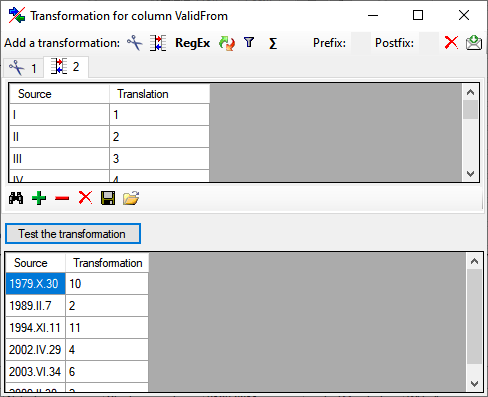
Task: Add a sigma calculation transformation
Action: [273, 43]
